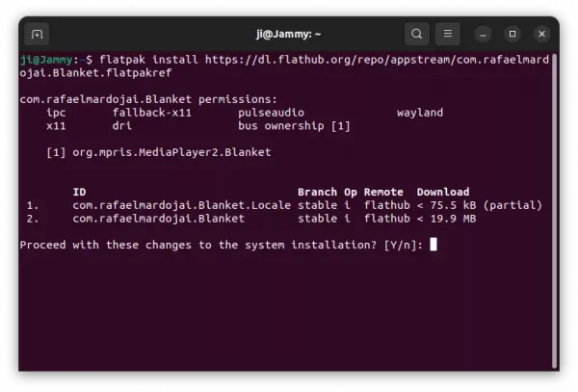Click the terminal cursor block
This screenshot has width=578, height=392.
(x=433, y=245)
